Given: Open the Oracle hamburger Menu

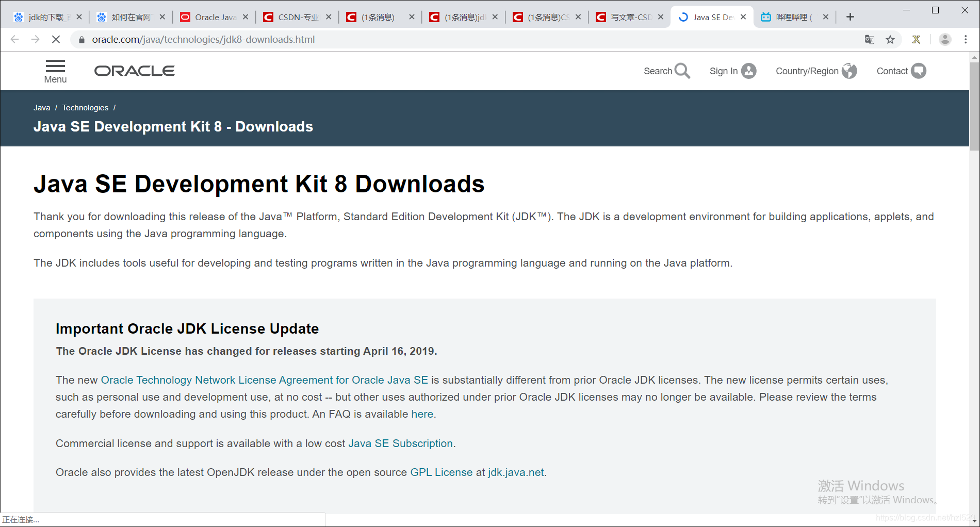Looking at the screenshot, I should 55,71.
